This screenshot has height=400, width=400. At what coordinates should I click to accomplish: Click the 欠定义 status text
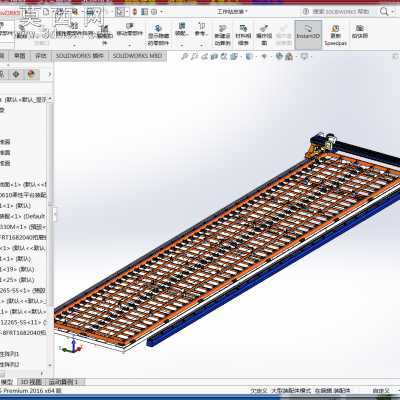tap(259, 391)
